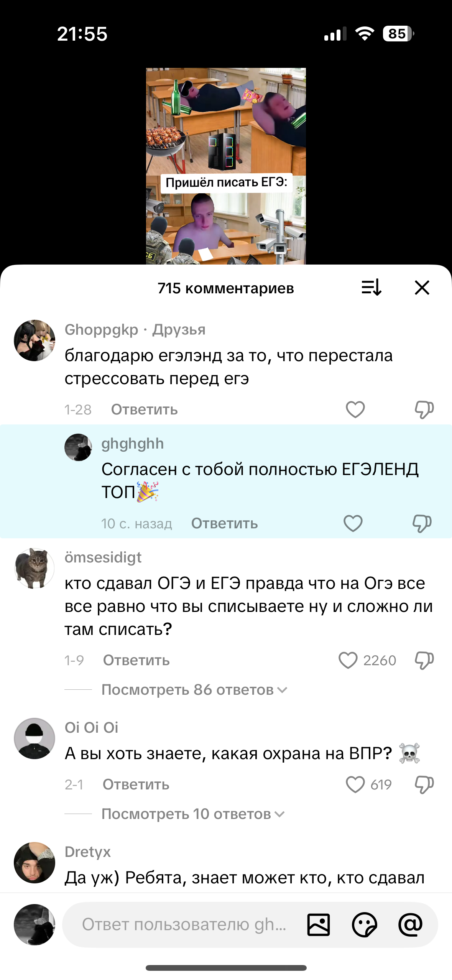Like the ghghghh reply
The image size is (452, 980).
coord(353,523)
